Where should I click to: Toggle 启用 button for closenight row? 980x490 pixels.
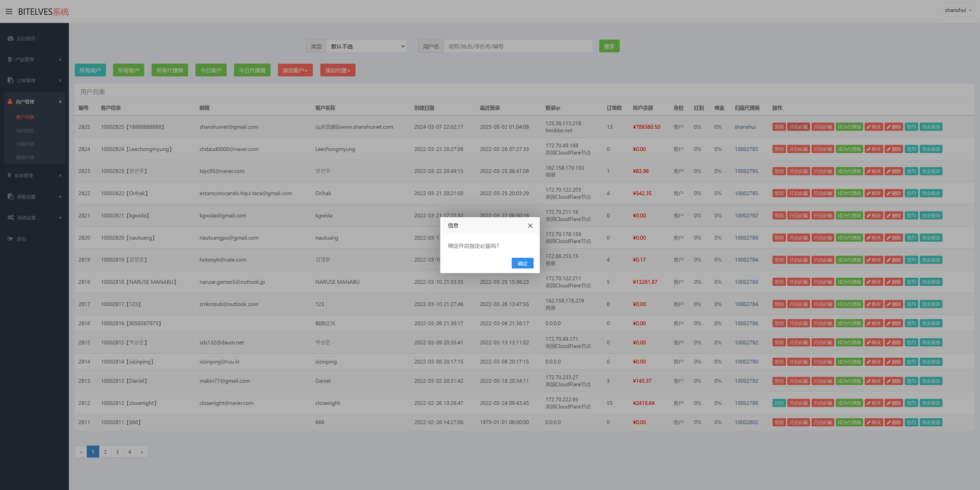(x=778, y=403)
